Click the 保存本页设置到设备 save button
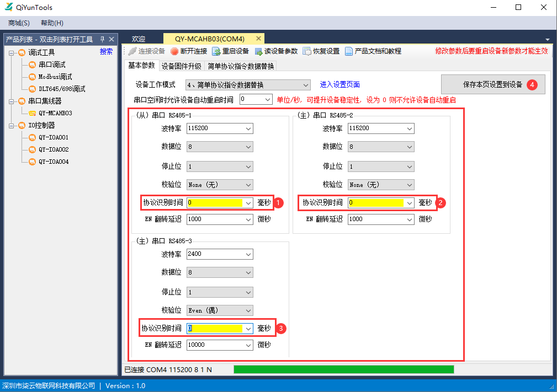The height and width of the screenshot is (392, 557). [x=493, y=84]
